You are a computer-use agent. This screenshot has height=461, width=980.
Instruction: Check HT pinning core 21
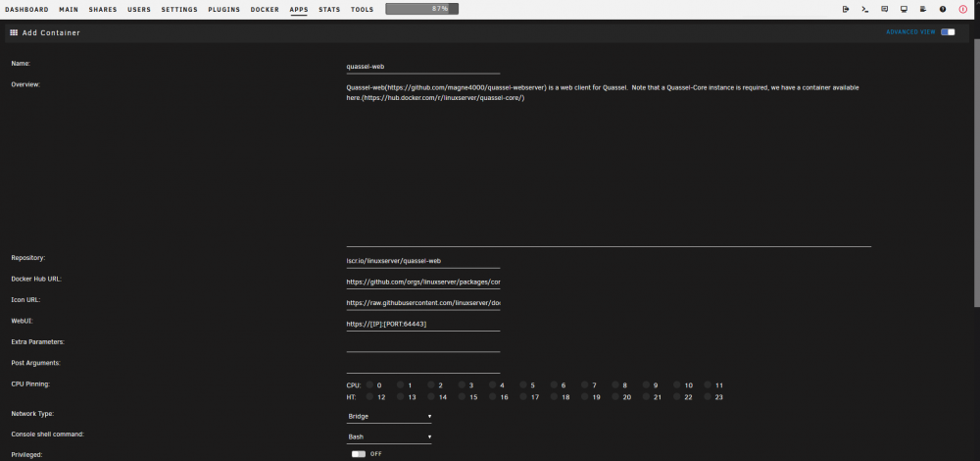(646, 396)
